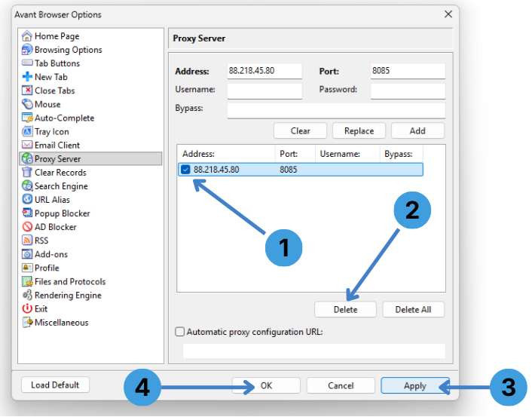Click the Add proxy button
The height and width of the screenshot is (417, 532).
[417, 130]
